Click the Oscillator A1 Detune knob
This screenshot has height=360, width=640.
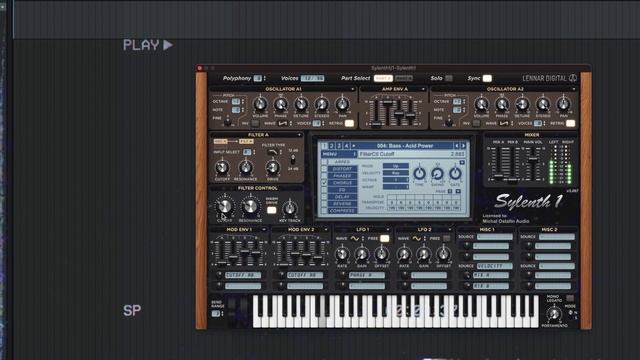coord(301,104)
